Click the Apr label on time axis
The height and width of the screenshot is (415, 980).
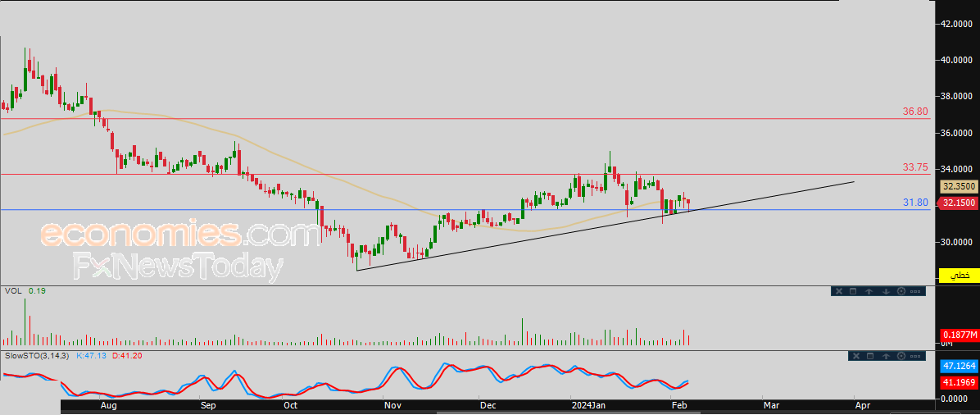(x=863, y=406)
